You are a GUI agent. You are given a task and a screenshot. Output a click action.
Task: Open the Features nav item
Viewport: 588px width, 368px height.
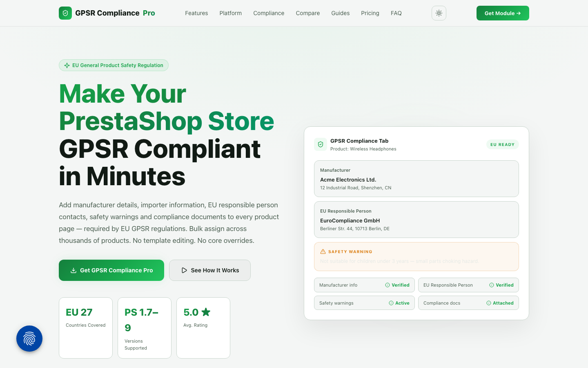click(x=196, y=13)
